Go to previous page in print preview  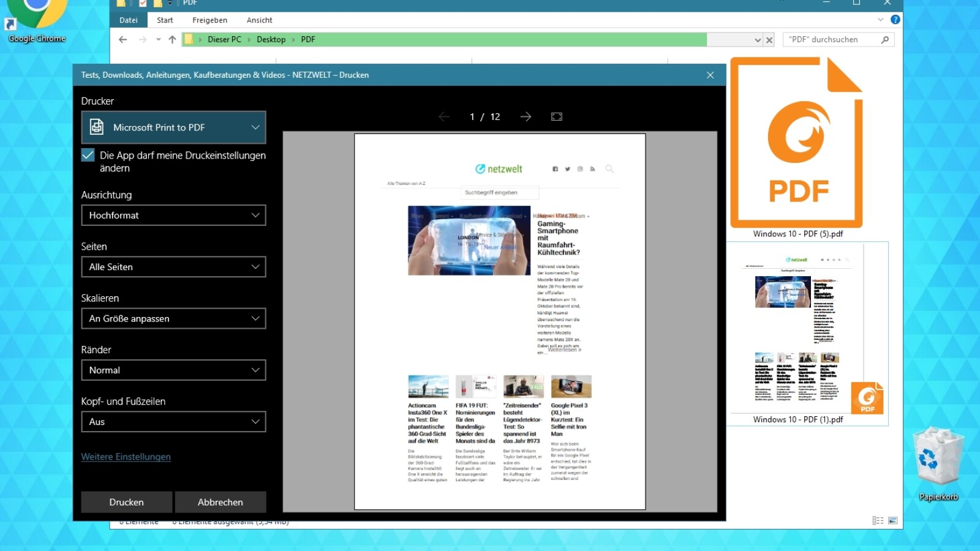[444, 117]
